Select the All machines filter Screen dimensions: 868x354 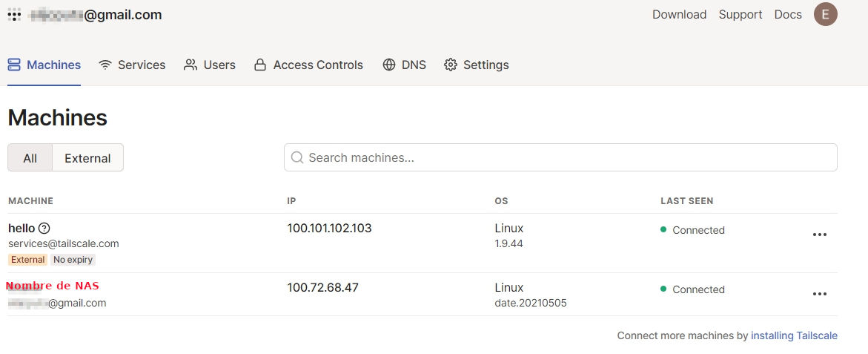pyautogui.click(x=30, y=158)
